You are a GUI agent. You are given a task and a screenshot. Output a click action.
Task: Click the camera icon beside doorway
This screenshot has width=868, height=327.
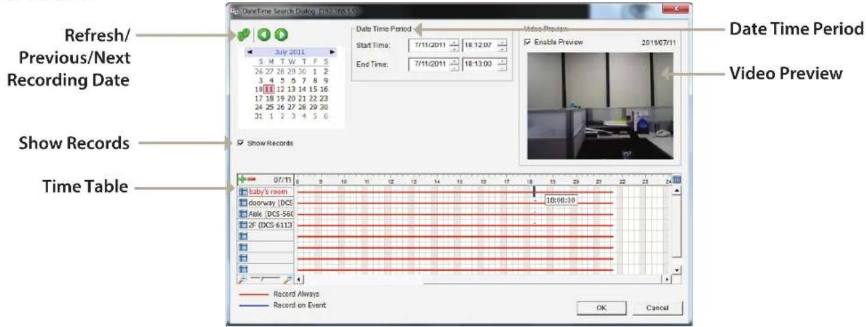(244, 203)
